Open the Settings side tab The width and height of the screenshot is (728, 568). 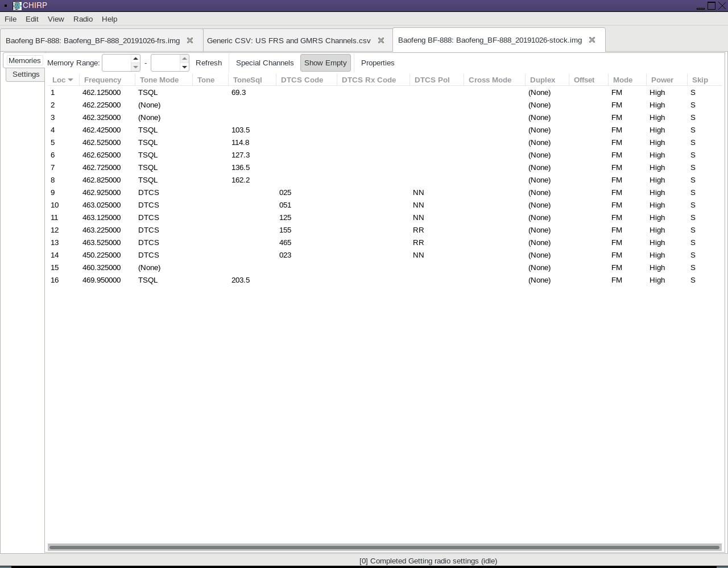(26, 74)
